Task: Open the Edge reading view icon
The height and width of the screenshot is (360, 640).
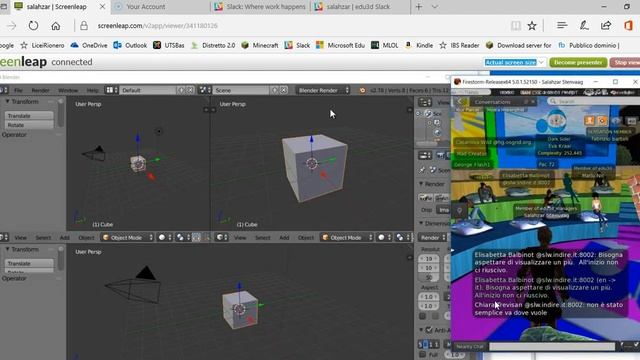Action: tap(516, 26)
